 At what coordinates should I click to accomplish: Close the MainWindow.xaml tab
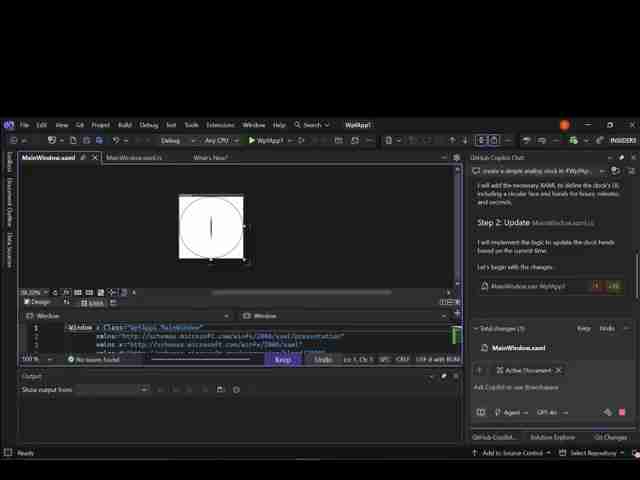[x=95, y=158]
